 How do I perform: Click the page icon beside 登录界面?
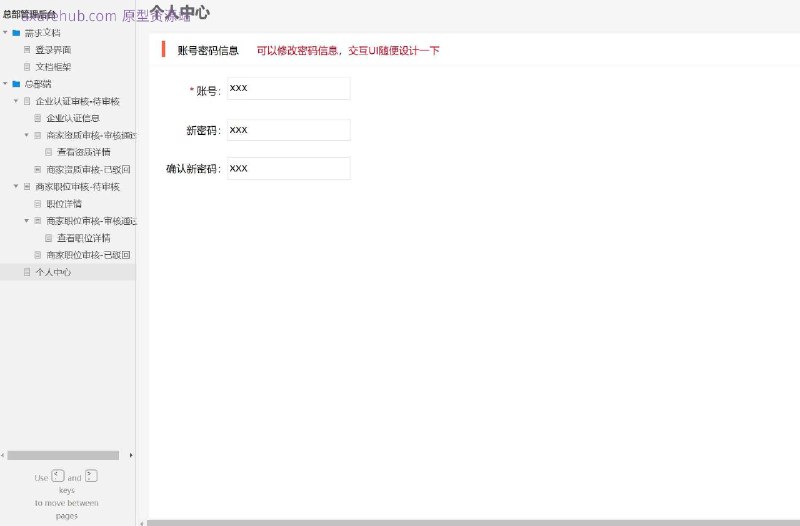[x=27, y=49]
